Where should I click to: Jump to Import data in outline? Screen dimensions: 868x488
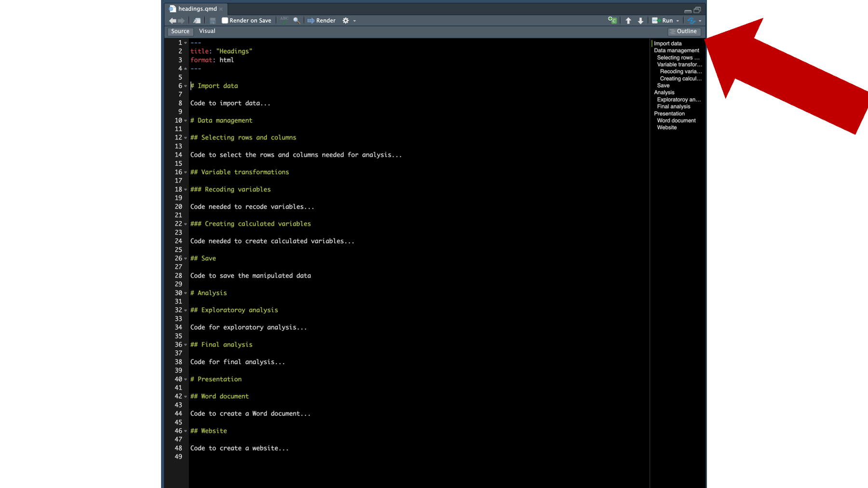668,43
